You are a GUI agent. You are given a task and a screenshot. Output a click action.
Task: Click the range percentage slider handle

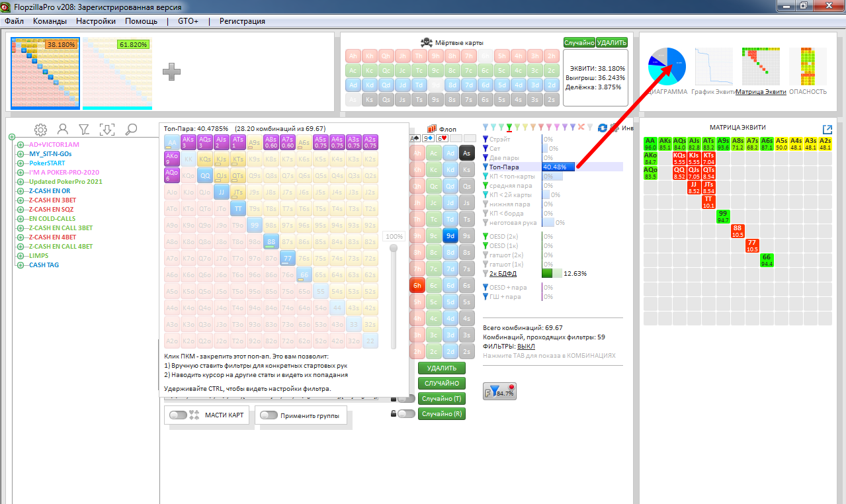pyautogui.click(x=394, y=248)
